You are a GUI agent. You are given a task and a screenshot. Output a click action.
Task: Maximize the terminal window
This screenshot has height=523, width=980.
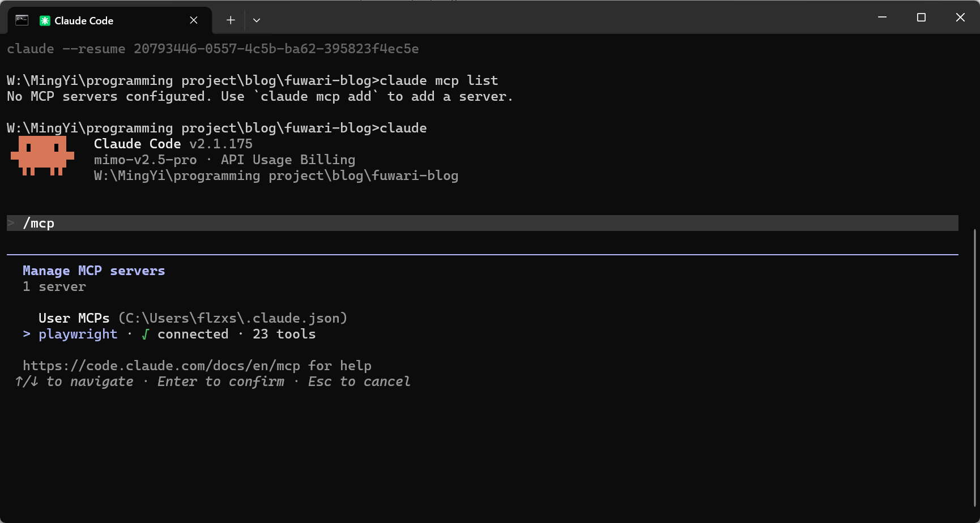coord(921,18)
